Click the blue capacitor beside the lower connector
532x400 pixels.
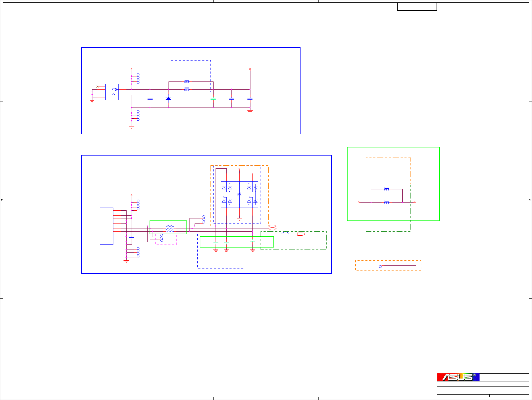(x=132, y=238)
